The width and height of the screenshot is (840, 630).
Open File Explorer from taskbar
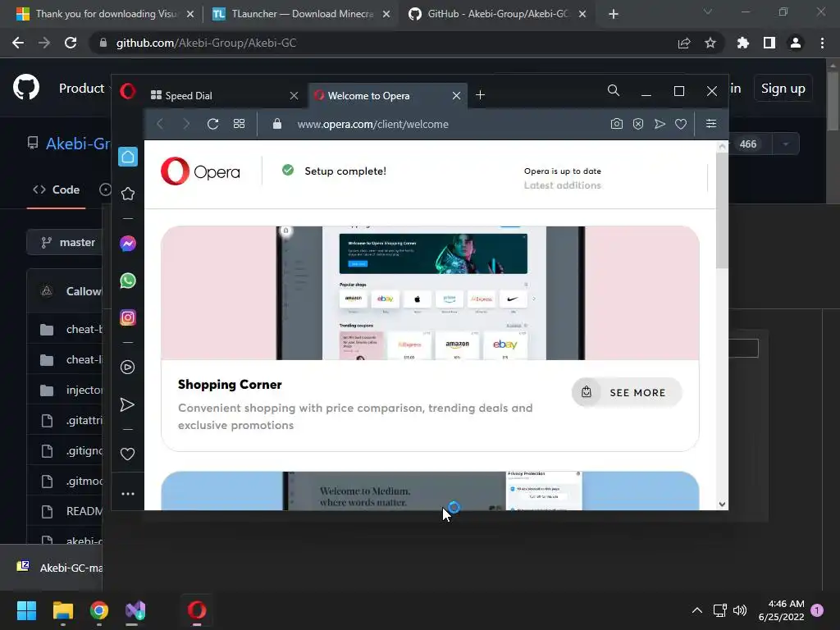(x=62, y=610)
